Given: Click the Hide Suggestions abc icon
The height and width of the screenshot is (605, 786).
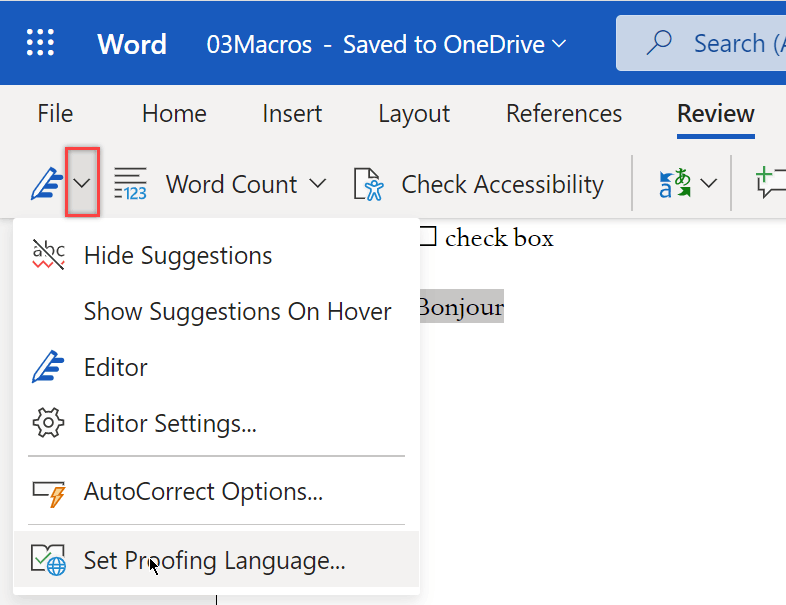Looking at the screenshot, I should point(48,255).
